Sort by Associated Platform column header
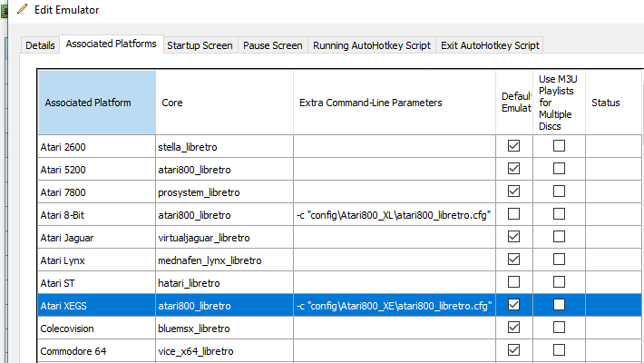 click(97, 103)
